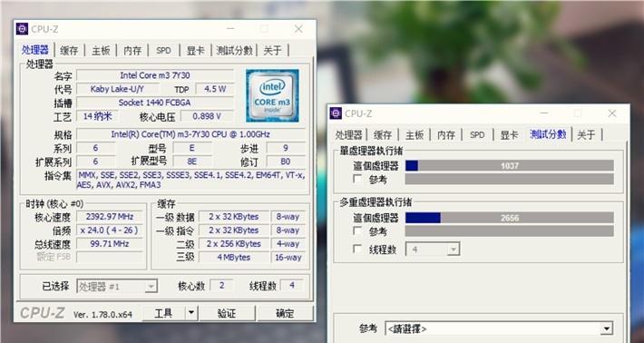Click multiplier value x 24.0 ( 4 - 26 )
The image size is (644, 343).
click(110, 230)
